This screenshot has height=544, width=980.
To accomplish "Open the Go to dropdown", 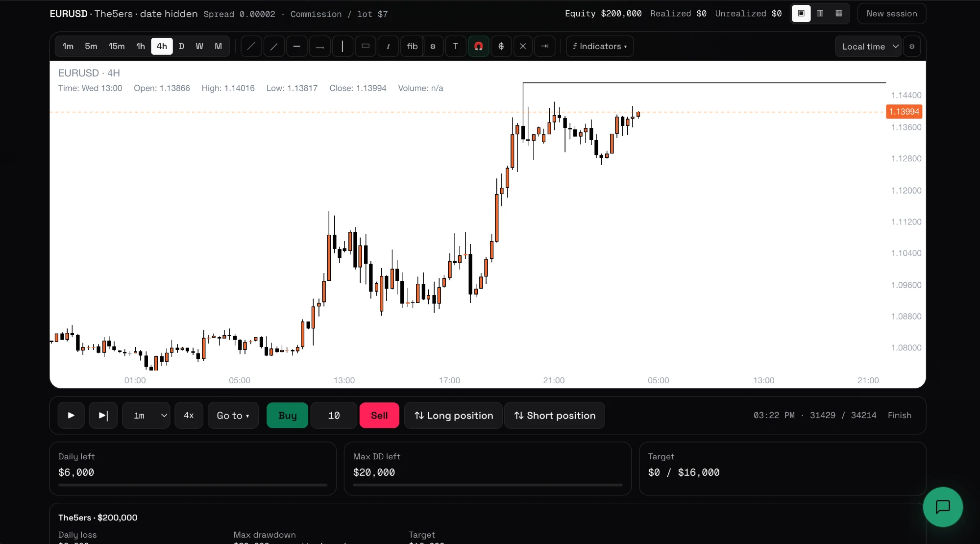I will point(233,415).
